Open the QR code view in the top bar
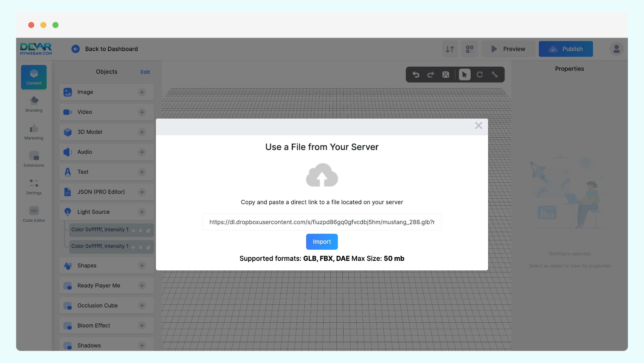644x363 pixels. point(469,49)
